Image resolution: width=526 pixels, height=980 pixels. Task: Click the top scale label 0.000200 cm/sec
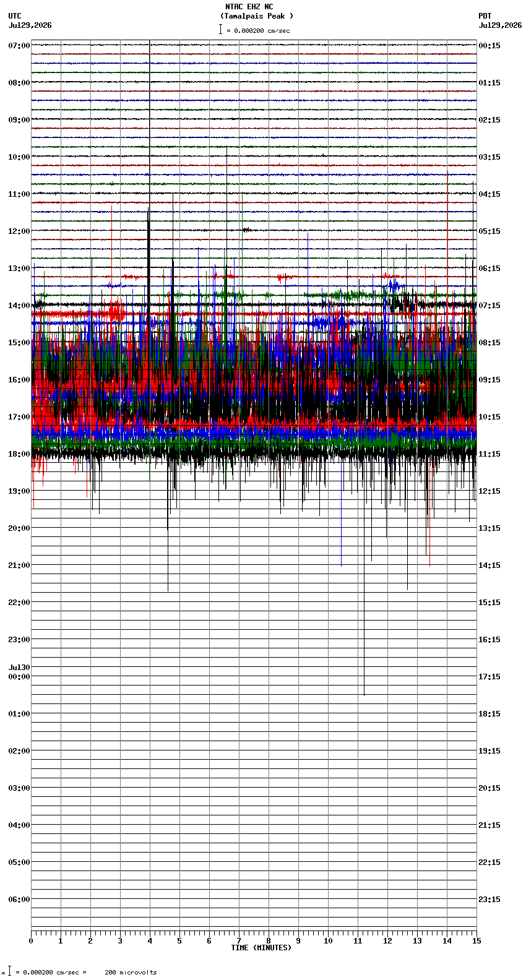[x=262, y=30]
